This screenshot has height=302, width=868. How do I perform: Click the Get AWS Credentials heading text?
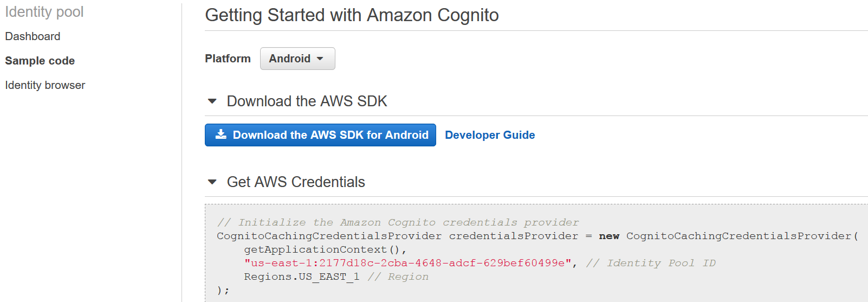click(x=295, y=182)
